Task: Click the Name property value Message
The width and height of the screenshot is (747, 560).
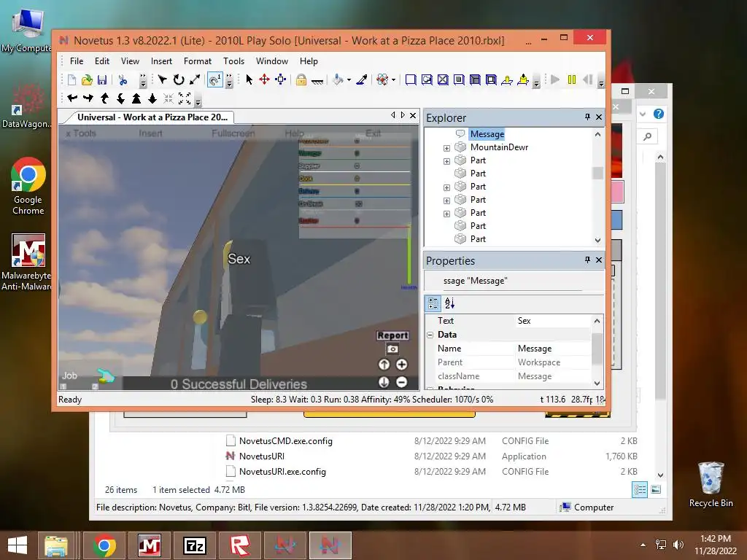Action: tap(553, 349)
